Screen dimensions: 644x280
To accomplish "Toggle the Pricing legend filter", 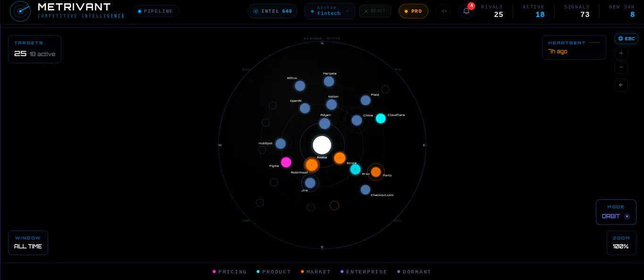I will [x=230, y=272].
